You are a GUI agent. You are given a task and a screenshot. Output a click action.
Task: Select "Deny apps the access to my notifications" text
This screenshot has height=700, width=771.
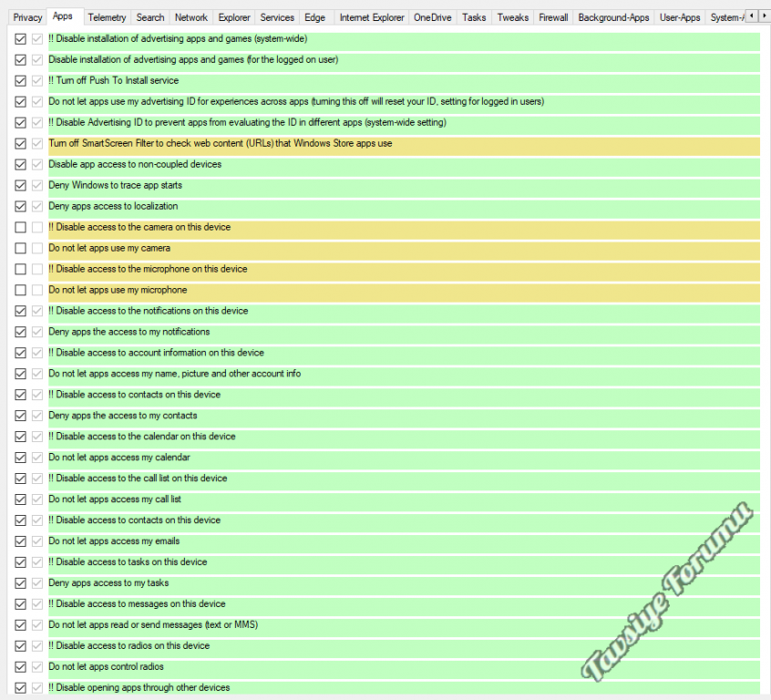pyautogui.click(x=128, y=332)
